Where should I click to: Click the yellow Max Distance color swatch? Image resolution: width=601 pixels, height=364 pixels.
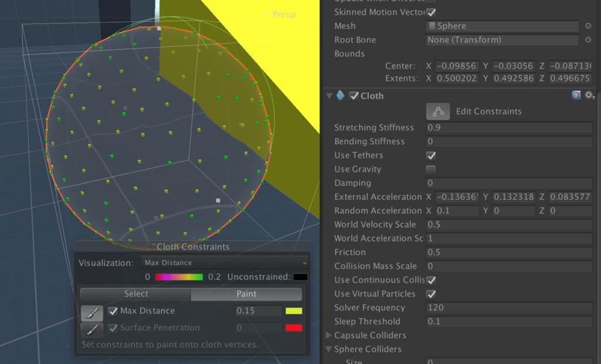pos(293,311)
